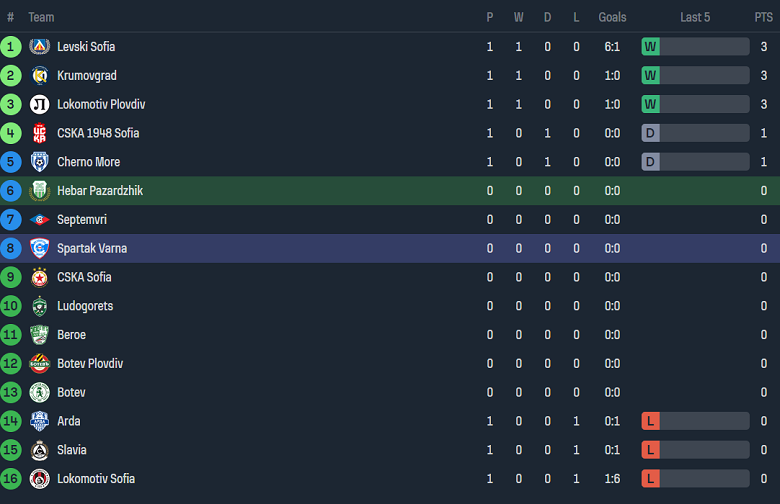This screenshot has height=504, width=780.
Task: Click Cherno More's grey D result badge
Action: click(x=650, y=162)
